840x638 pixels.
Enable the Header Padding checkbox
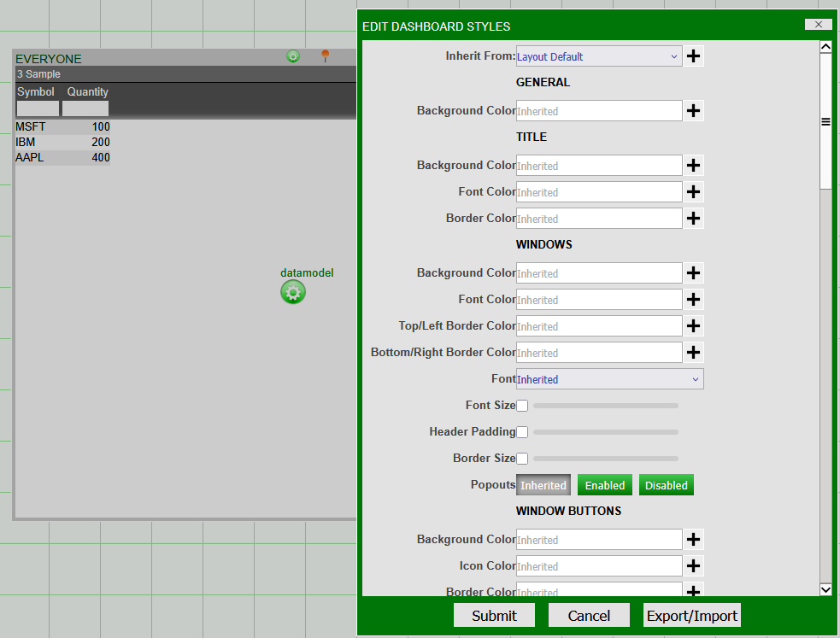coord(522,432)
